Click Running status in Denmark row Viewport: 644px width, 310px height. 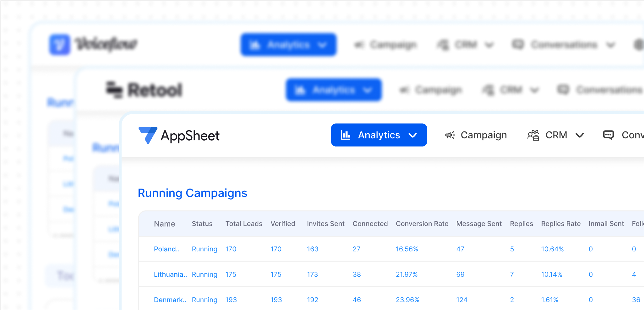click(x=205, y=300)
